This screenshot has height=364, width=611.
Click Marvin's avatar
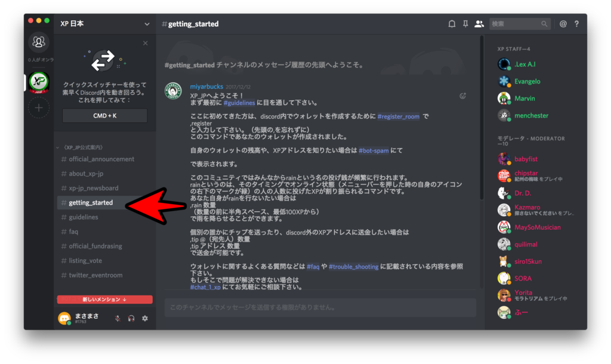pyautogui.click(x=504, y=98)
